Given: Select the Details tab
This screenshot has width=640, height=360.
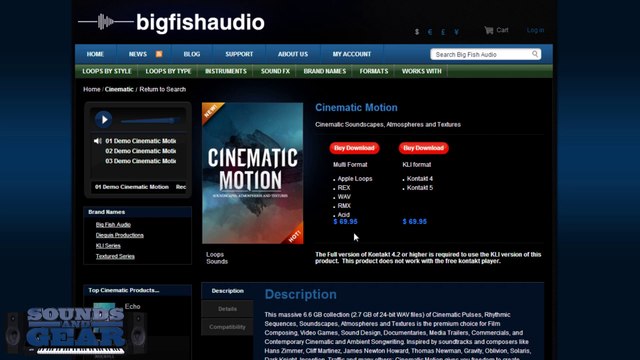Looking at the screenshot, I should click(227, 309).
